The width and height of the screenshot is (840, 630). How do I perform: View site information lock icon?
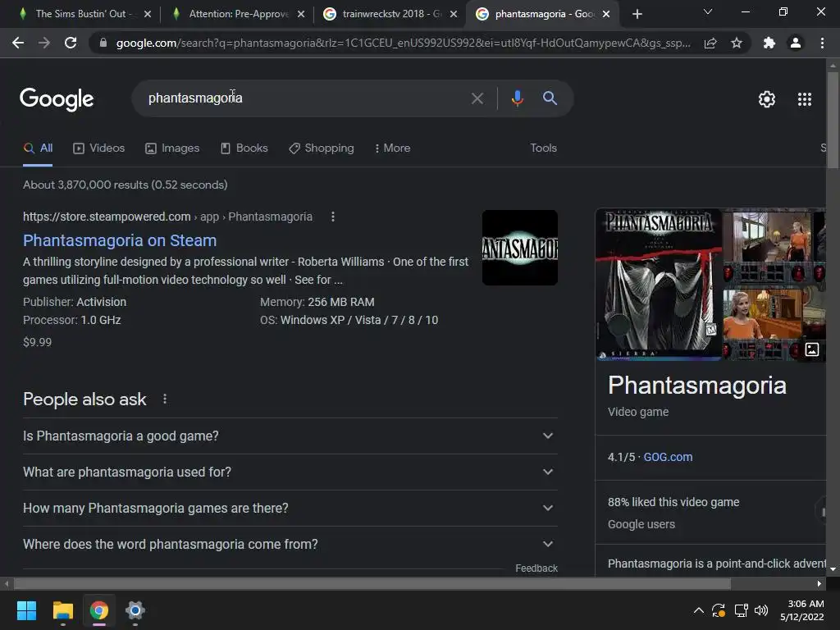(103, 43)
